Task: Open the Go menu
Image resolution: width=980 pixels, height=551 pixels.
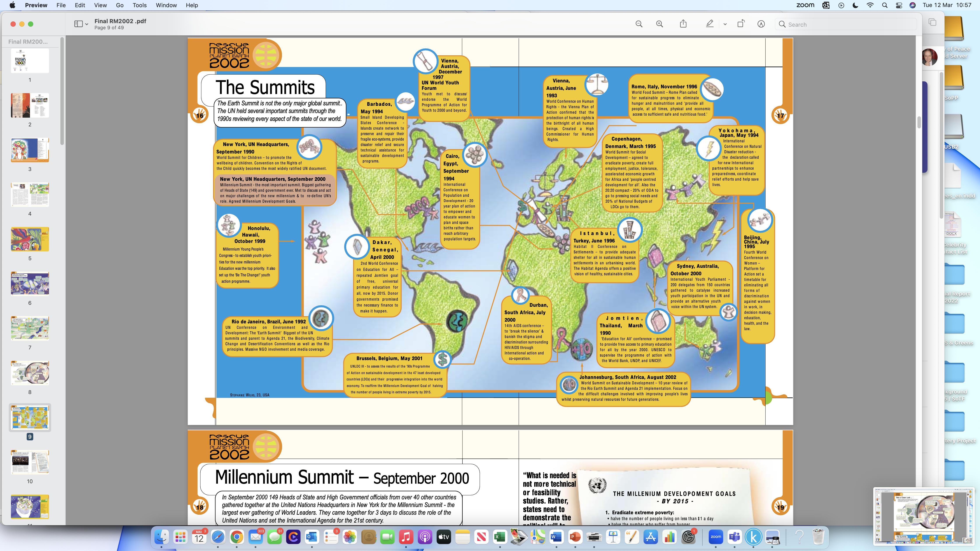Action: [x=119, y=5]
